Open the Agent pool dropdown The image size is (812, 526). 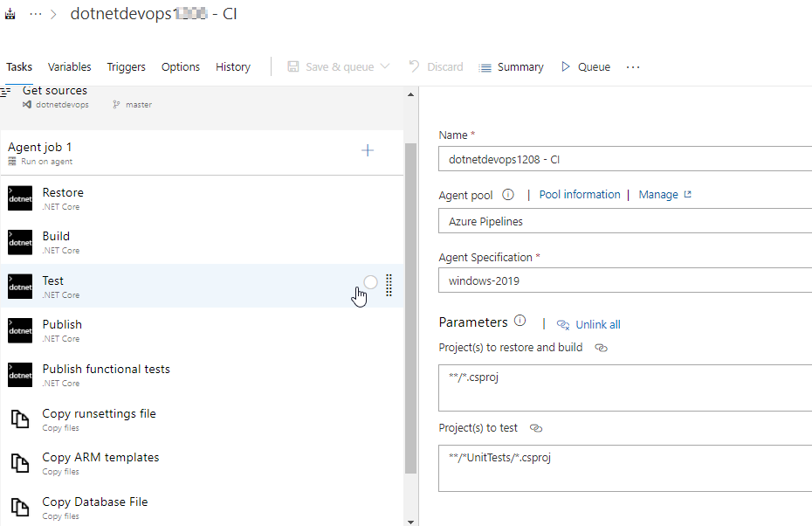[625, 221]
